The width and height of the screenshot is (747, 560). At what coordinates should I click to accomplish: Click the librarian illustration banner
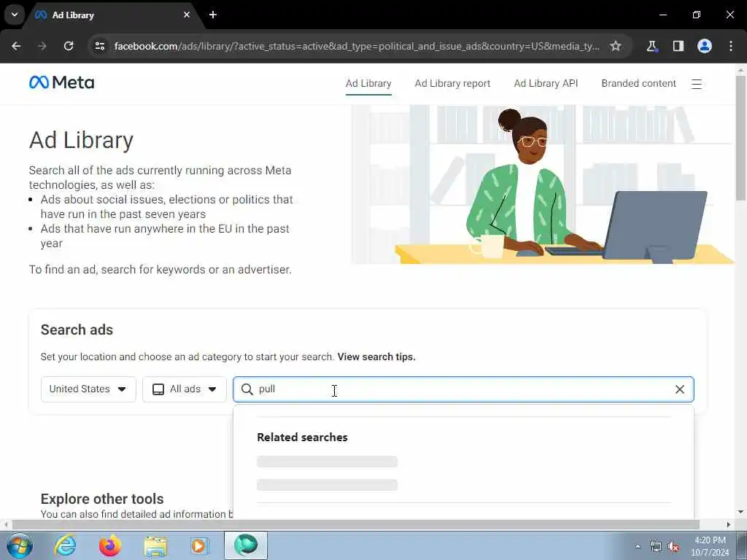[x=543, y=184]
